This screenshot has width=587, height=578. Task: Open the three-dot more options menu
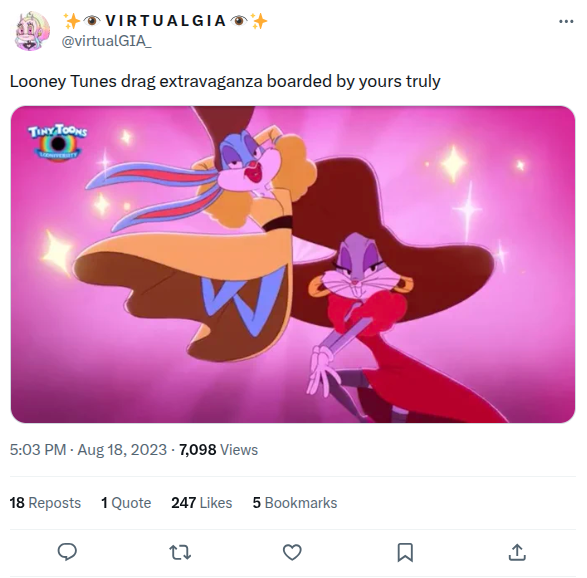click(566, 21)
